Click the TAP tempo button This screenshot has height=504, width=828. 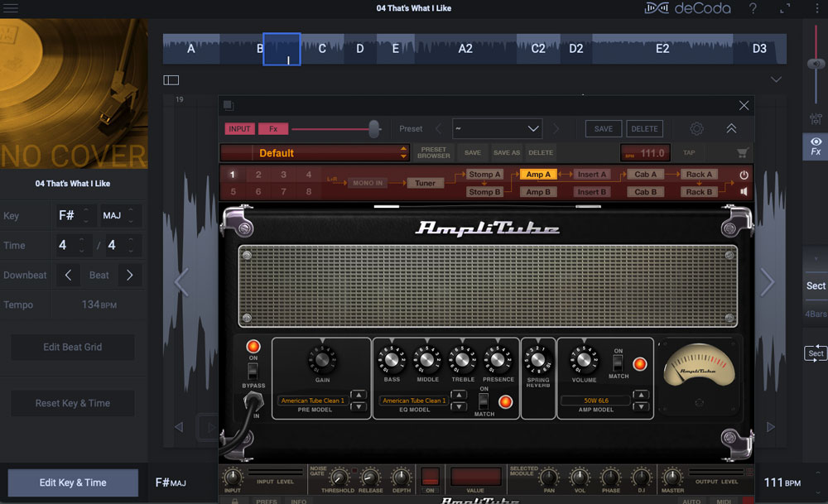[x=689, y=153]
